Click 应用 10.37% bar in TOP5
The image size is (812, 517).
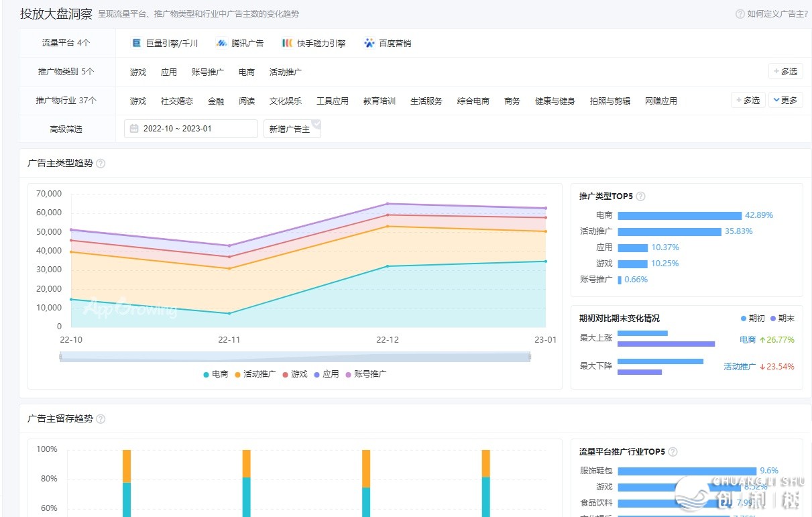click(632, 248)
